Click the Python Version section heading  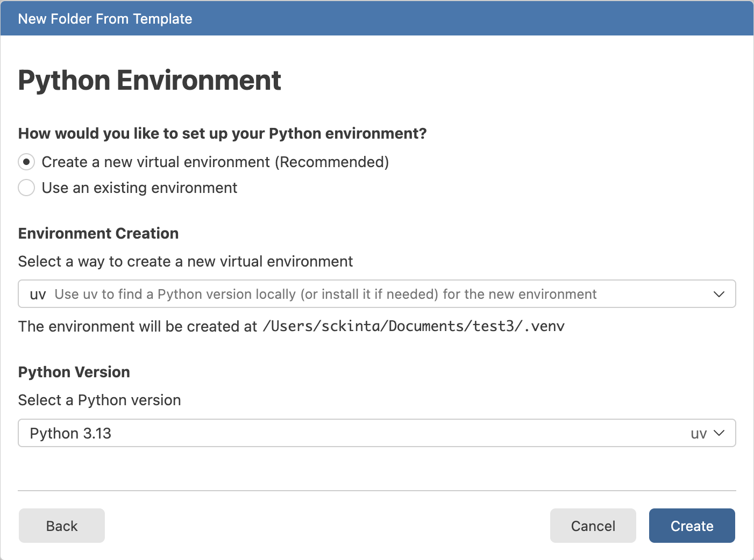point(74,372)
